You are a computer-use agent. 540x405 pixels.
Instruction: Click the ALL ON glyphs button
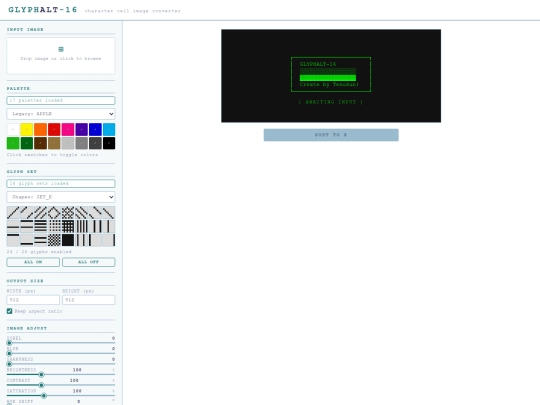(33, 262)
